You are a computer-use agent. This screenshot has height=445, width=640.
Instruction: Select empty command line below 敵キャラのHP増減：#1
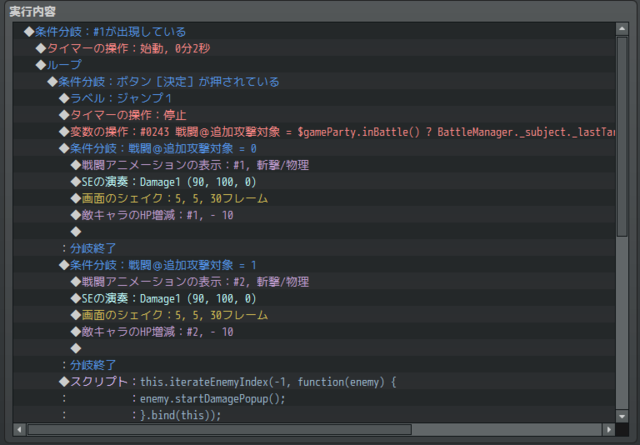314,232
